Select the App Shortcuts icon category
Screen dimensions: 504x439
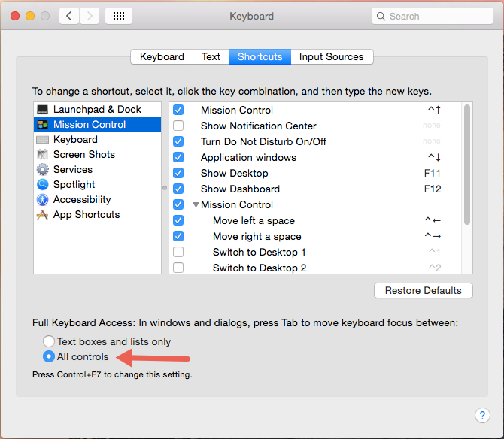coord(43,215)
